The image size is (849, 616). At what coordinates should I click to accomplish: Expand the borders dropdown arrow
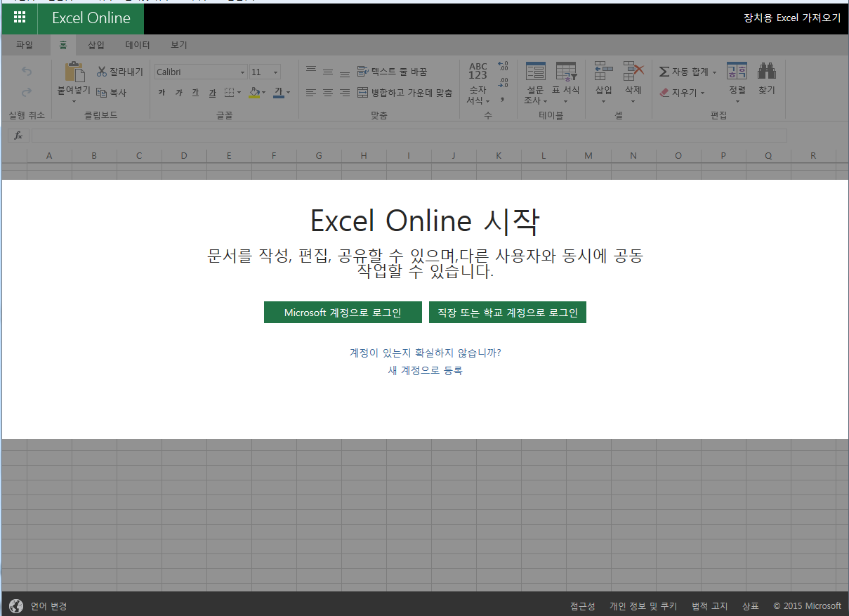point(239,92)
